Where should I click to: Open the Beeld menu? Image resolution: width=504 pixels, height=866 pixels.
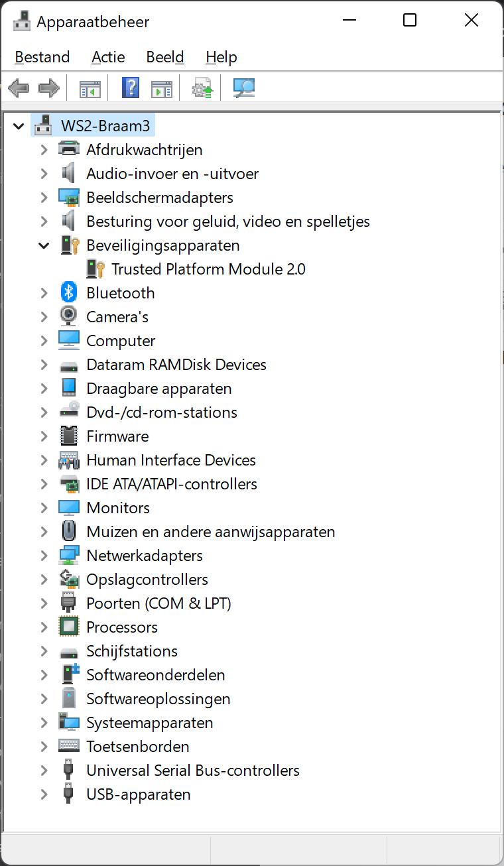pyautogui.click(x=165, y=57)
